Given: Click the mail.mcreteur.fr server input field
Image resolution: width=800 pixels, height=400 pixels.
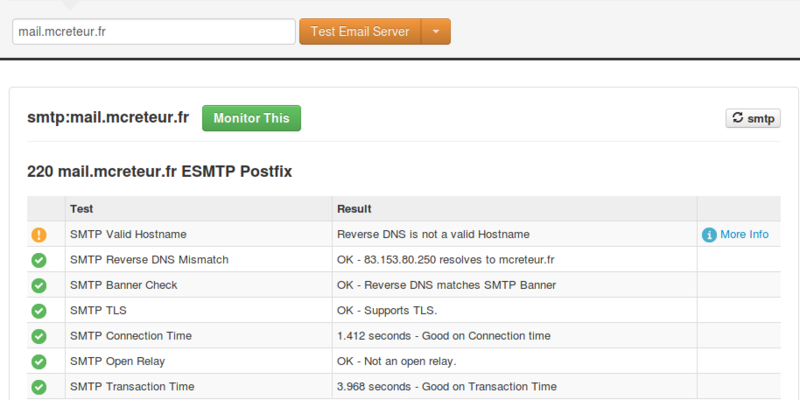Looking at the screenshot, I should pos(153,31).
